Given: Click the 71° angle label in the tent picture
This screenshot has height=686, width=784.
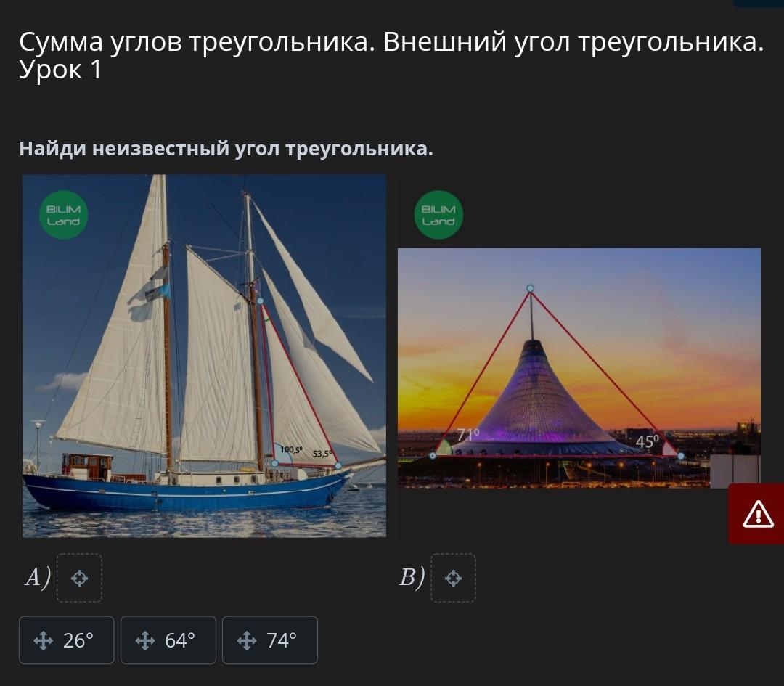Looking at the screenshot, I should [x=468, y=434].
